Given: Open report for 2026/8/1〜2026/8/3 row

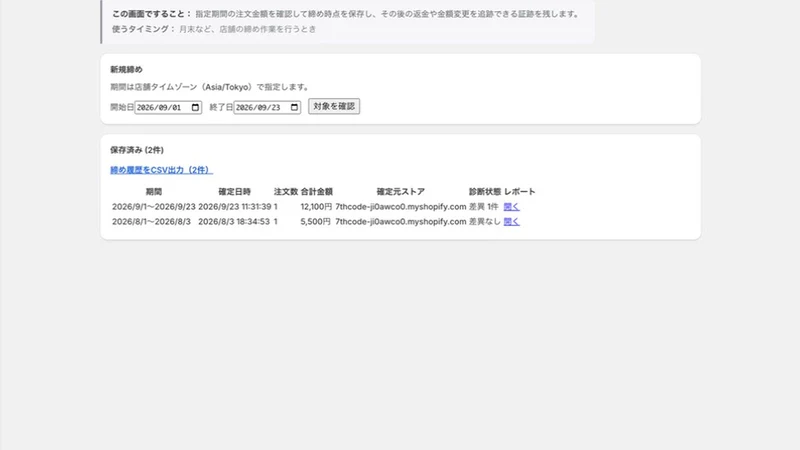Looking at the screenshot, I should click(x=511, y=221).
